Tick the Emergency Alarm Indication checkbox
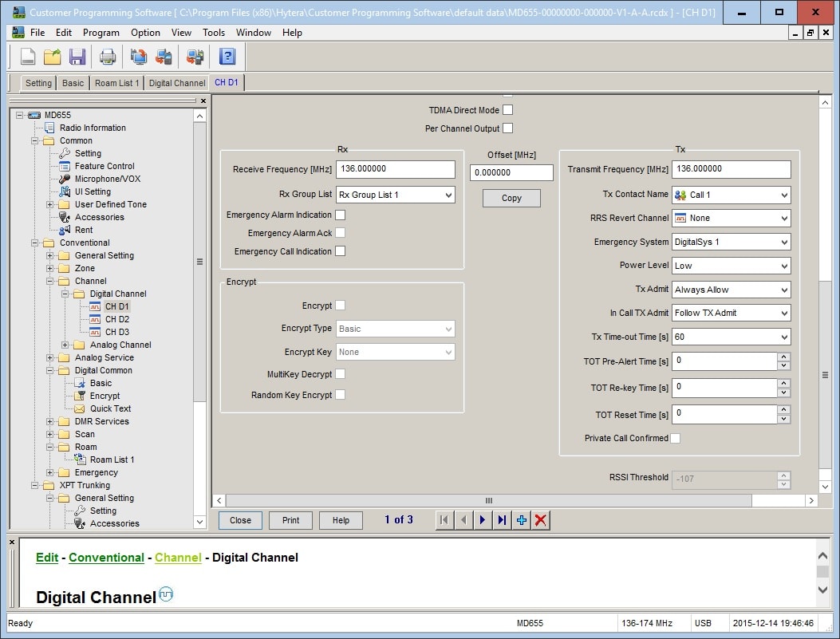The width and height of the screenshot is (840, 639). pos(341,215)
